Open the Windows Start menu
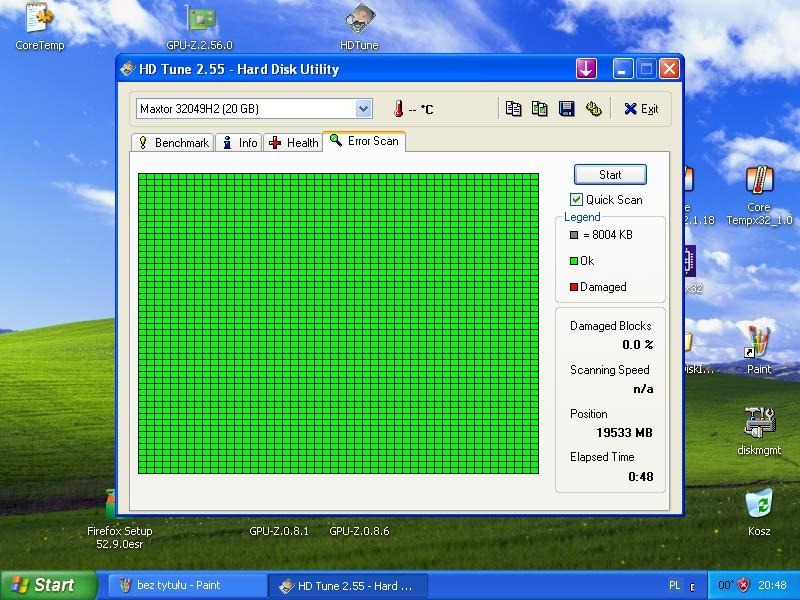 coord(49,585)
